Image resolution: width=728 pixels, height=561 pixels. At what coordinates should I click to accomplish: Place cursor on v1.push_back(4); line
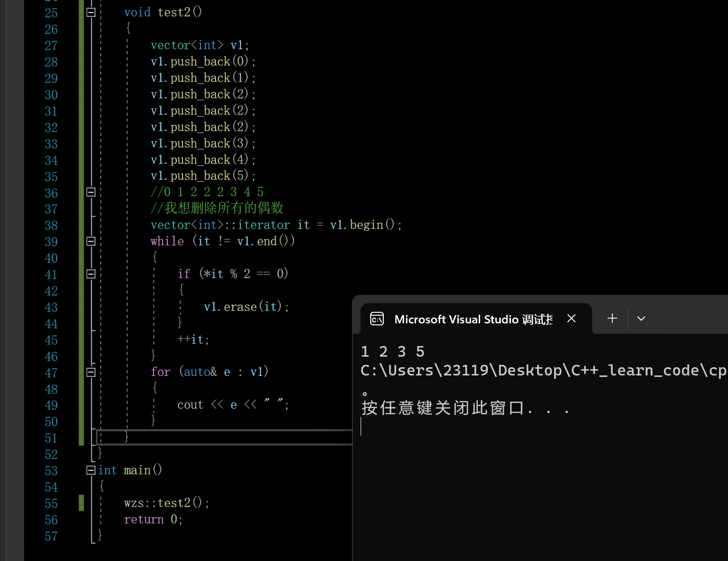(203, 160)
